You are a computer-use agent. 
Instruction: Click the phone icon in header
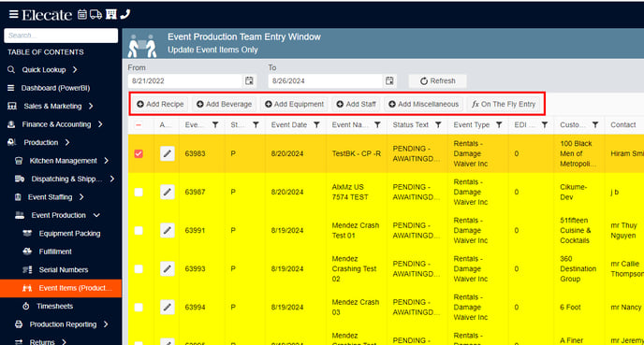[x=125, y=14]
